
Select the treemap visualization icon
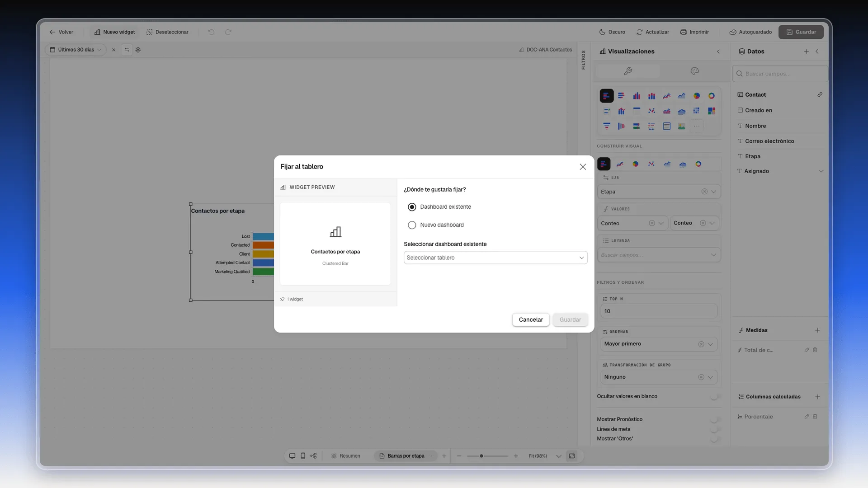point(712,111)
